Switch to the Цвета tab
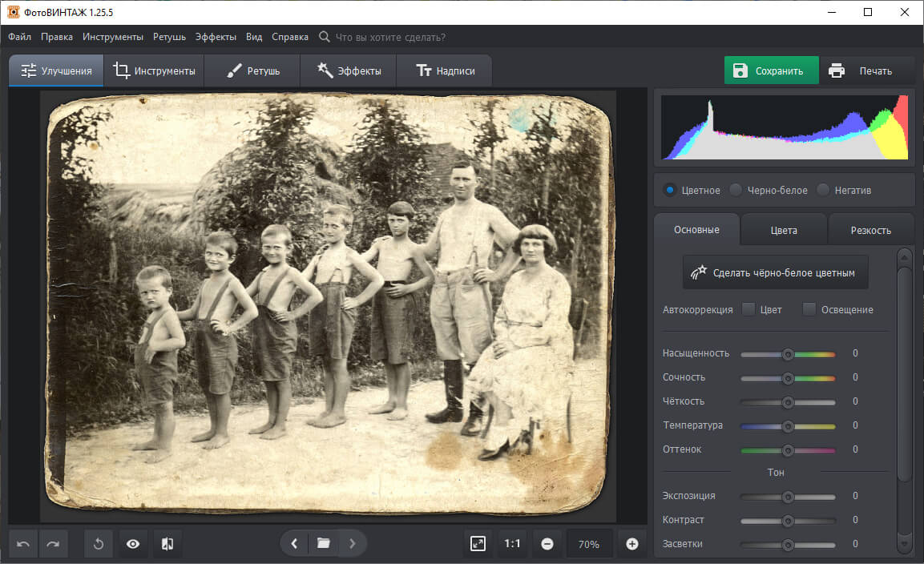The width and height of the screenshot is (924, 564). pos(783,230)
